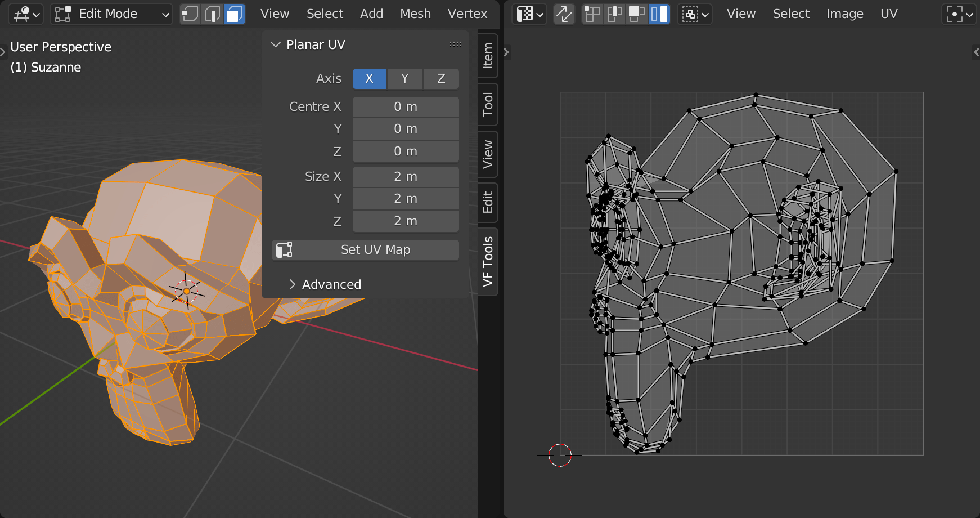Open the Add menu
Screen dimensions: 980x518
371,14
